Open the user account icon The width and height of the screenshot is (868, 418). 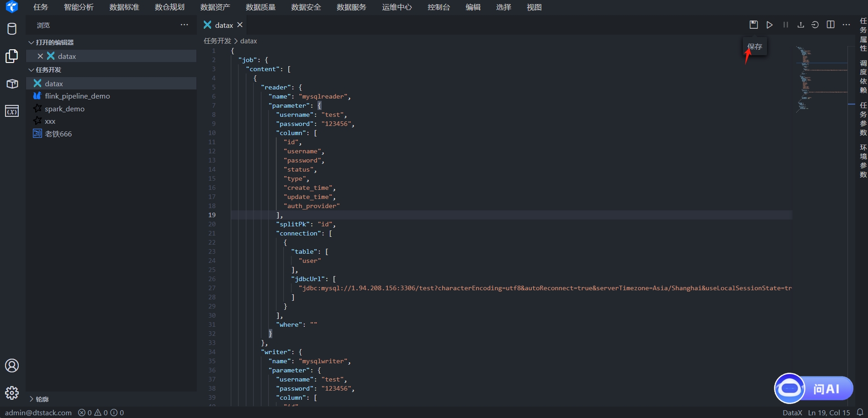tap(12, 366)
